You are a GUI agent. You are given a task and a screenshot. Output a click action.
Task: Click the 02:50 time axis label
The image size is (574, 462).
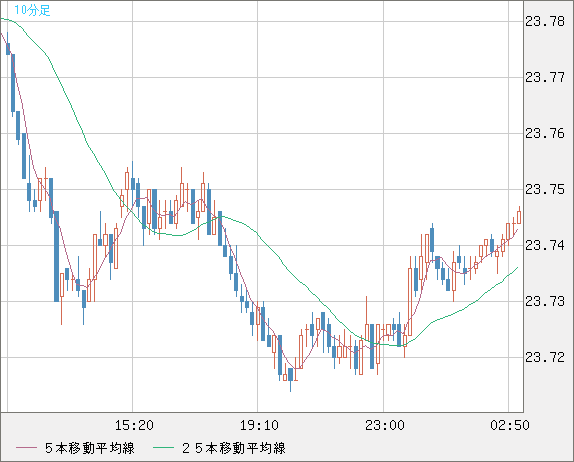pos(510,425)
